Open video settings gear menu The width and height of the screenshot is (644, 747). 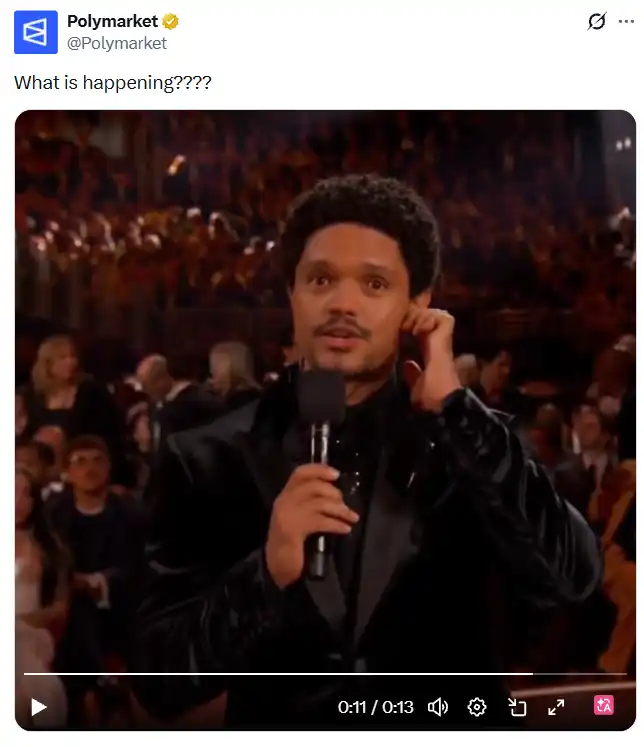click(x=477, y=707)
